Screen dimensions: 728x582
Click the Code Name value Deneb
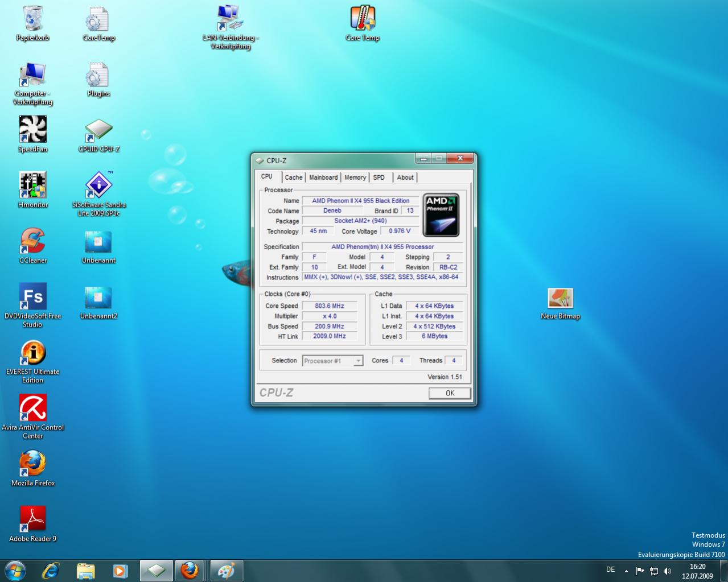point(332,210)
